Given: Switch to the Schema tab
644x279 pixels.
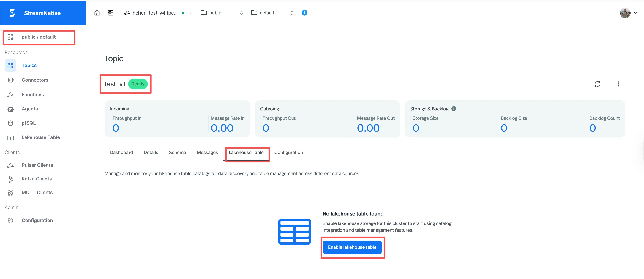Looking at the screenshot, I should coord(178,152).
